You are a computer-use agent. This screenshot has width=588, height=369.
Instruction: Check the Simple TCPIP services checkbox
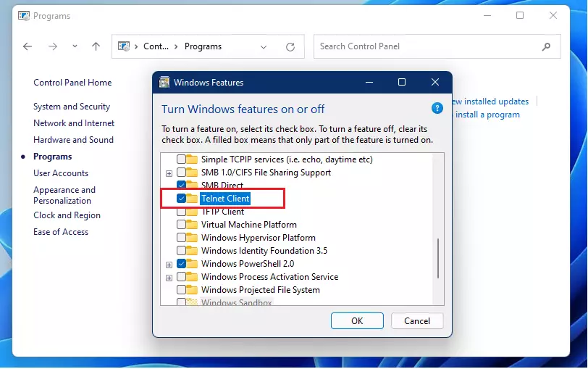tap(181, 159)
